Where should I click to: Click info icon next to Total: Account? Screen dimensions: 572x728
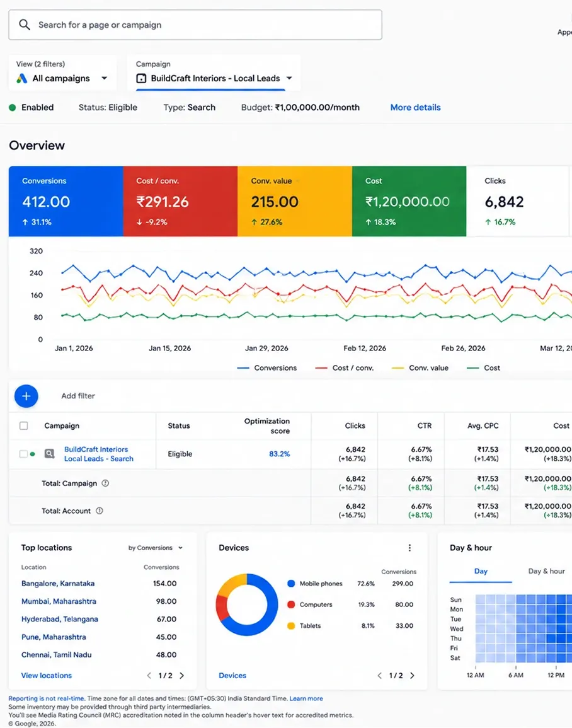pos(100,511)
